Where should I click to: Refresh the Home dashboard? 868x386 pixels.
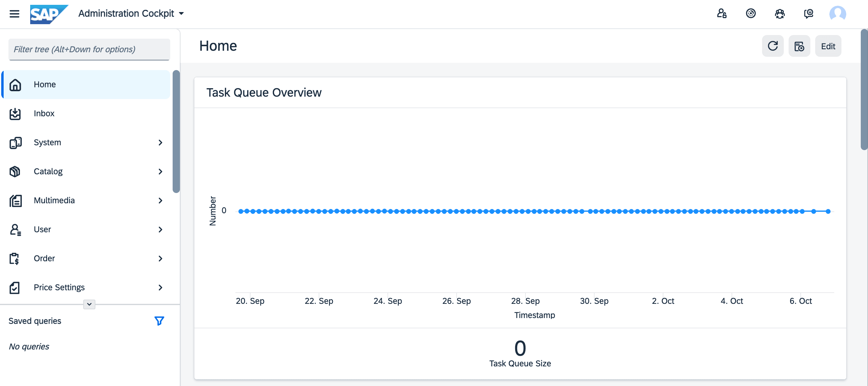[x=773, y=46]
